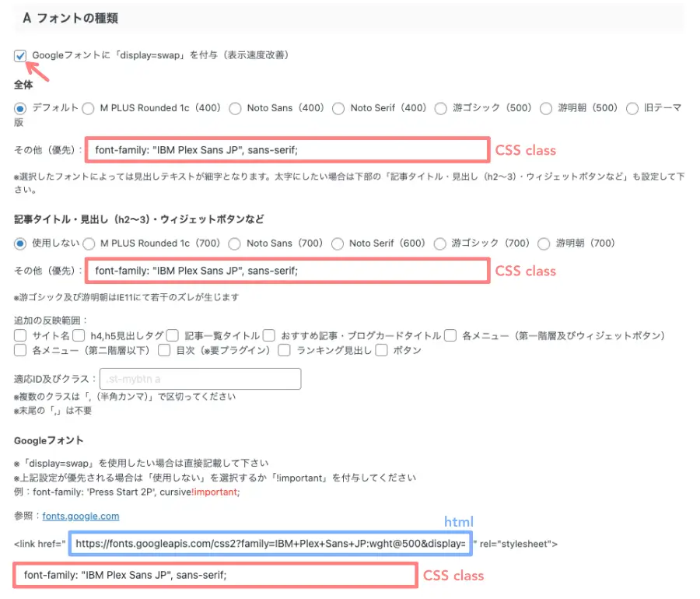Select 旧テーマ版 font option
The height and width of the screenshot is (599, 700).
[633, 109]
